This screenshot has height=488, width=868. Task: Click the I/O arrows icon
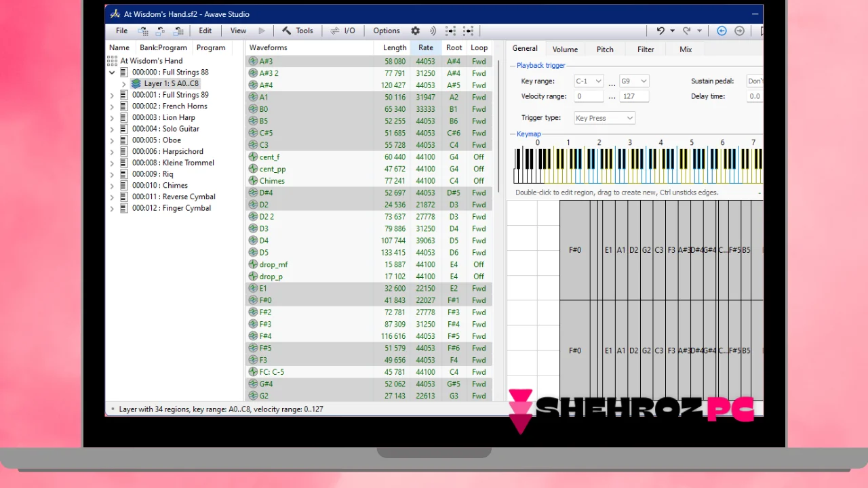(335, 30)
